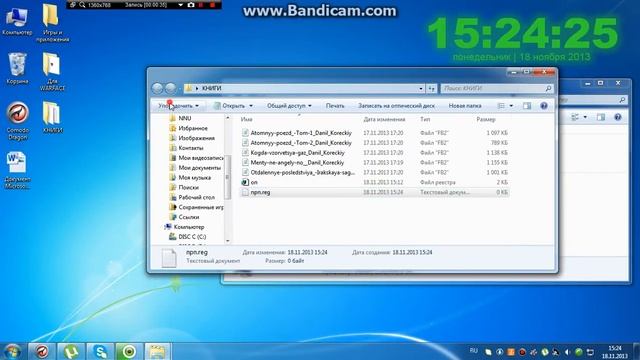Sort by the Тип column header
640x360 pixels.
click(x=425, y=120)
